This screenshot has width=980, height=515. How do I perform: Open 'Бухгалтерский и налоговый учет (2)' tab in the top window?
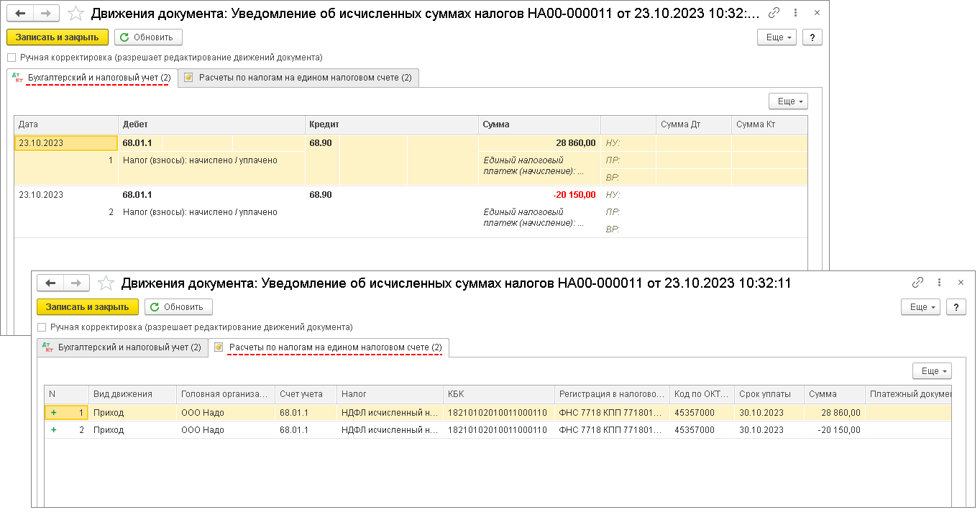[x=91, y=78]
